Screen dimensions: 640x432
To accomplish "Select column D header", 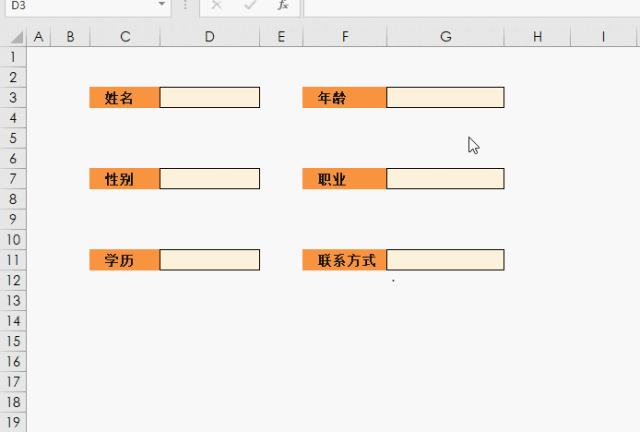I will pos(210,38).
